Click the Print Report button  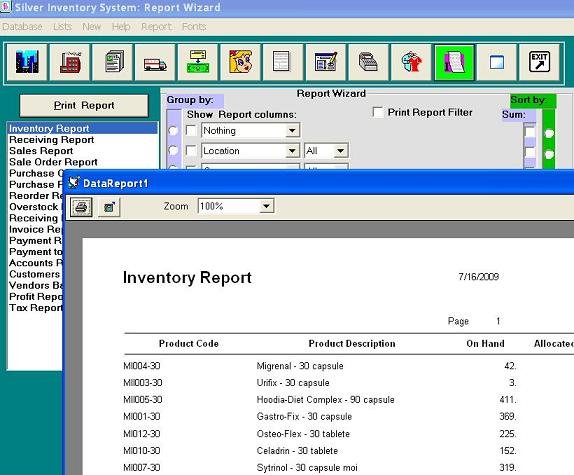84,106
